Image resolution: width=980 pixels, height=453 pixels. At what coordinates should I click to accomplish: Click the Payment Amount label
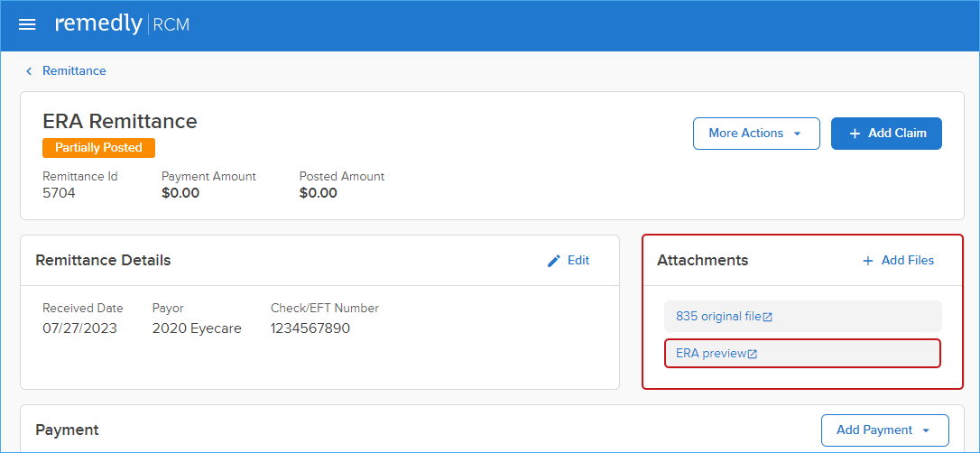click(x=208, y=176)
